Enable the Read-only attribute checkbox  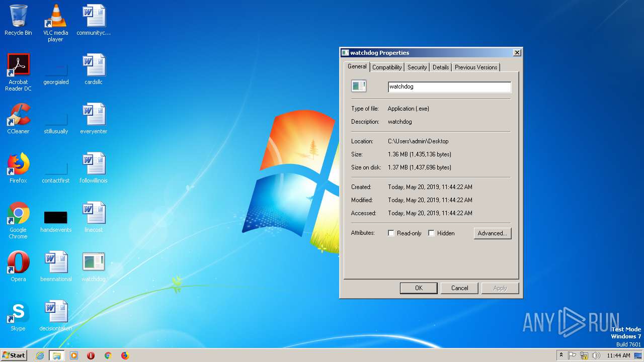(391, 233)
